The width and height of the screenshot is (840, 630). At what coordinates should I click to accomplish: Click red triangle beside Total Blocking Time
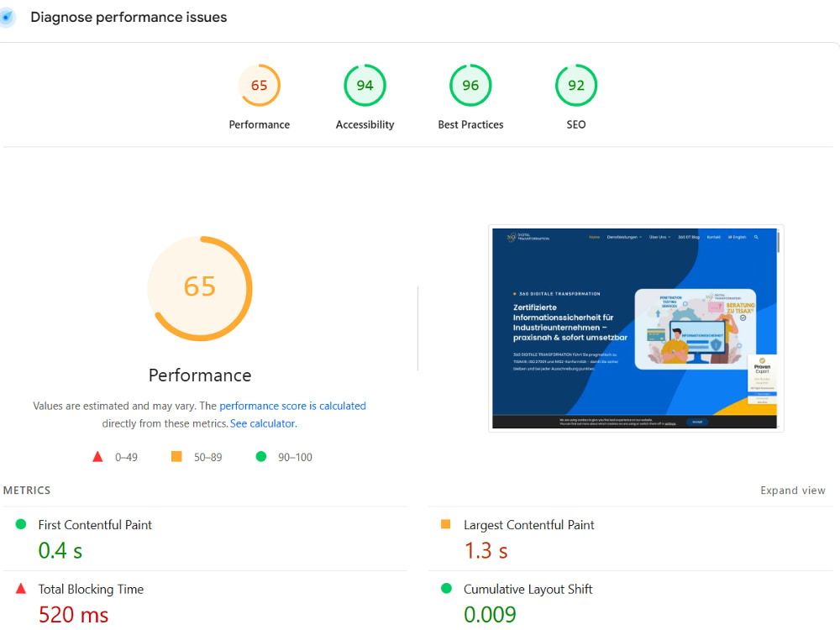coord(21,588)
